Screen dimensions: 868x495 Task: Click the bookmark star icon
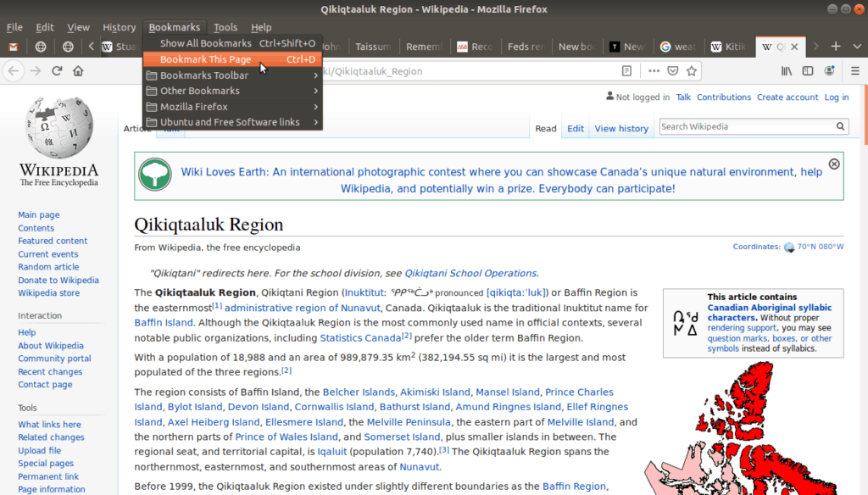[692, 71]
